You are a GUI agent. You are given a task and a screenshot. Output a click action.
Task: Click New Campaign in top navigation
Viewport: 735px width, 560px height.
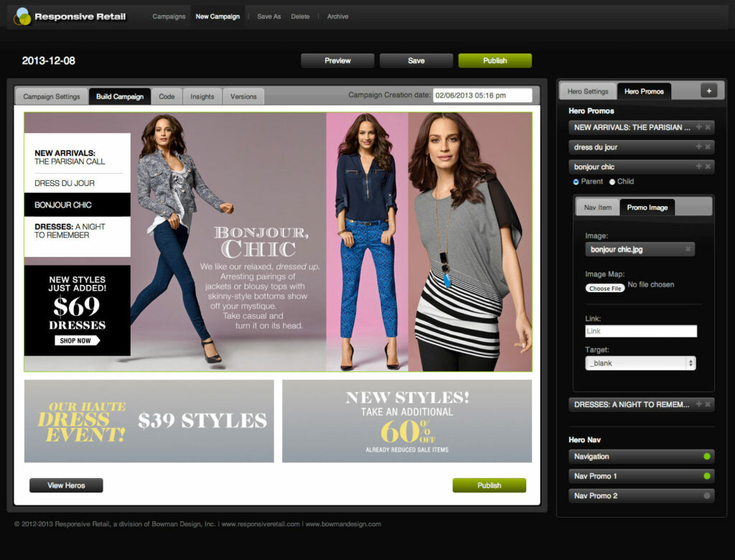click(217, 17)
